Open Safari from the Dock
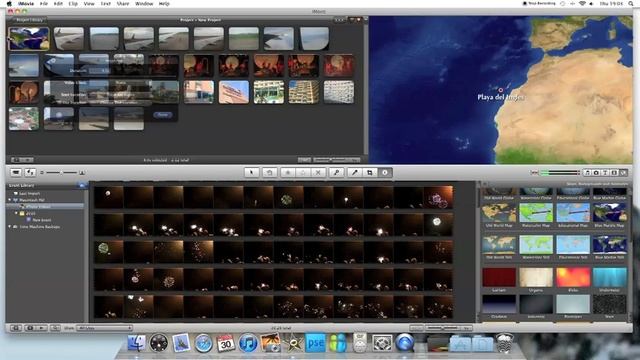Screen dimensions: 640x360 coord(203,343)
